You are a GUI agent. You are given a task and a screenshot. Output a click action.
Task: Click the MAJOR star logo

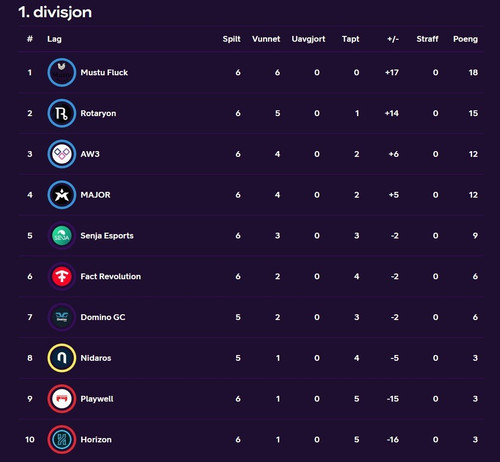[62, 195]
